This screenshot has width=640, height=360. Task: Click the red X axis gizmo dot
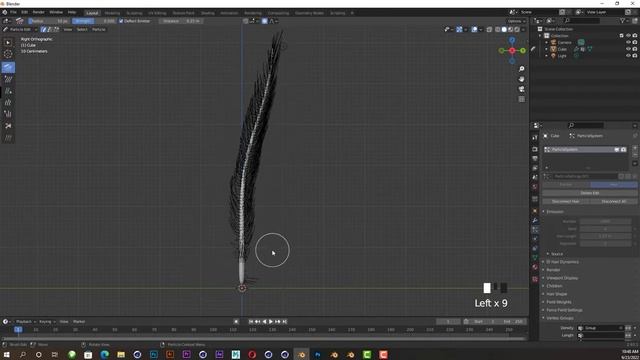(512, 51)
